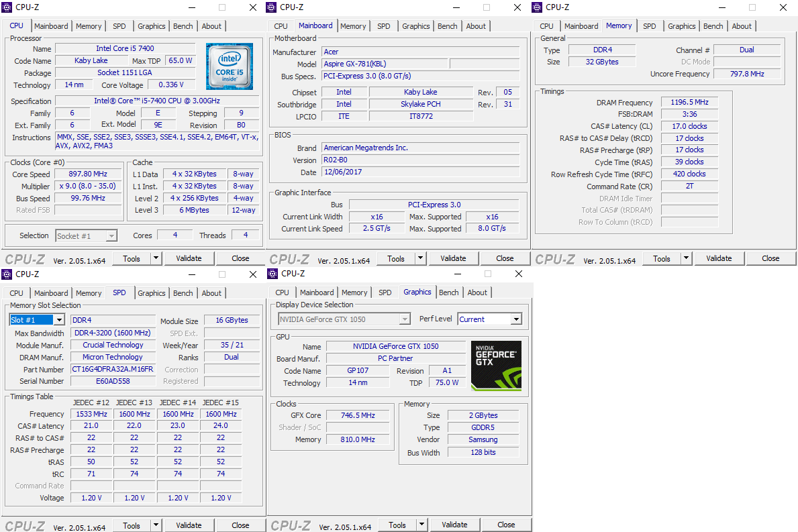Open CPU tab in the Memory window
This screenshot has height=532, width=798.
pyautogui.click(x=546, y=26)
